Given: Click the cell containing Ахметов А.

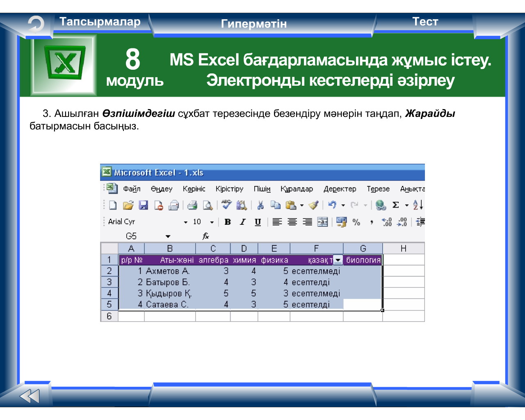Looking at the screenshot, I should click(170, 271).
